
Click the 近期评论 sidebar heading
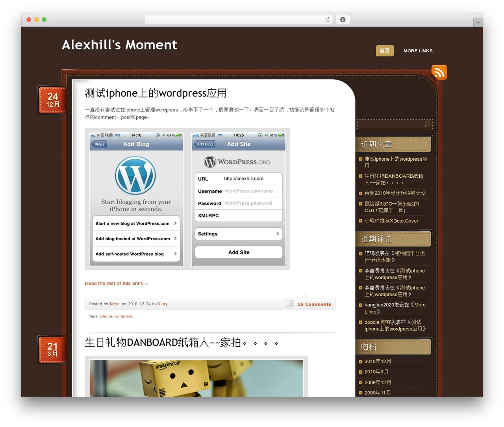coord(393,239)
